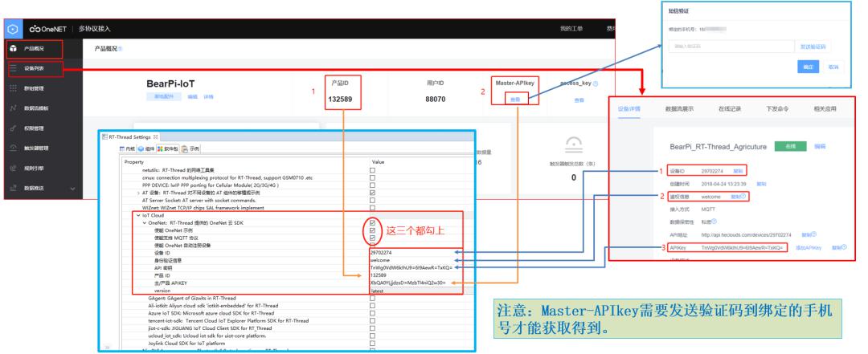Click the 产品概况 cube icon in the sidebar
The image size is (868, 354).
click(x=14, y=49)
